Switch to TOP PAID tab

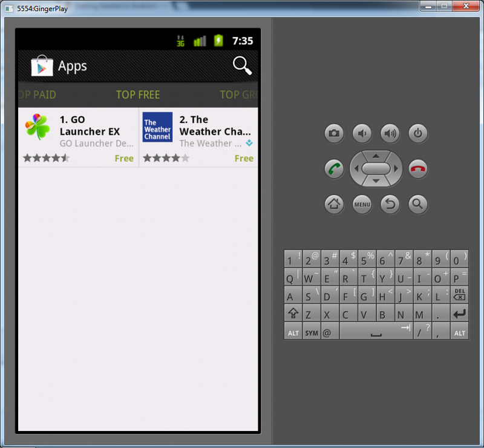(x=37, y=94)
